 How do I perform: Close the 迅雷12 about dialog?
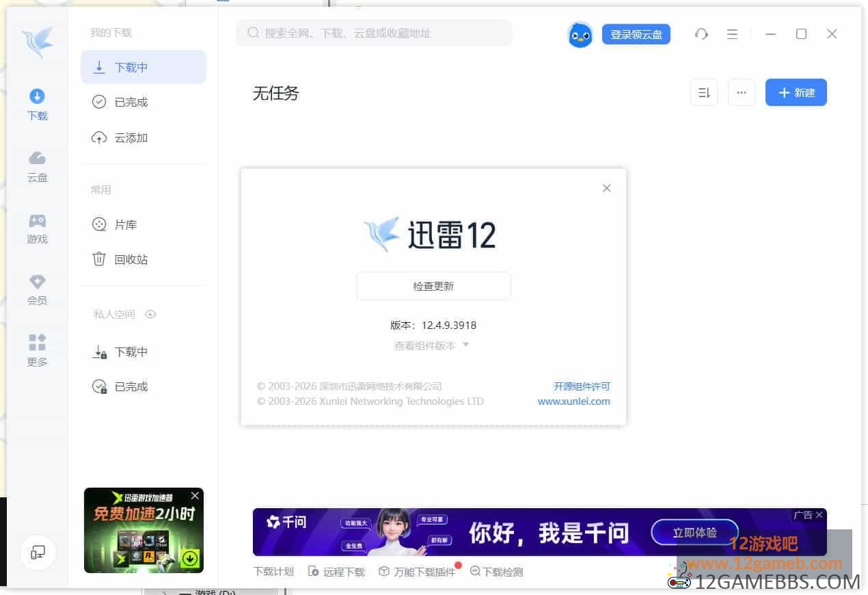[x=606, y=188]
